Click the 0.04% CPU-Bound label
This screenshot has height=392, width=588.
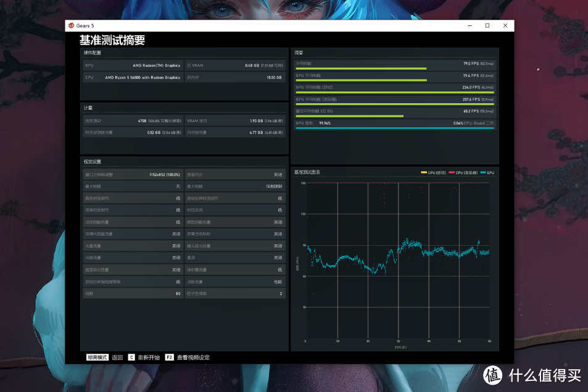473,123
